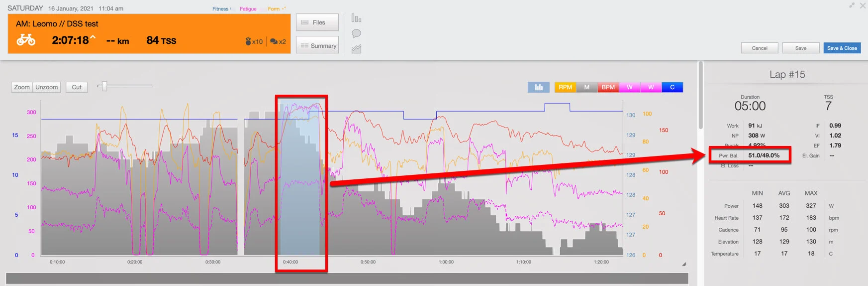Click the workout title AM: Leomo // DSS test
The height and width of the screenshot is (286, 868).
click(57, 24)
